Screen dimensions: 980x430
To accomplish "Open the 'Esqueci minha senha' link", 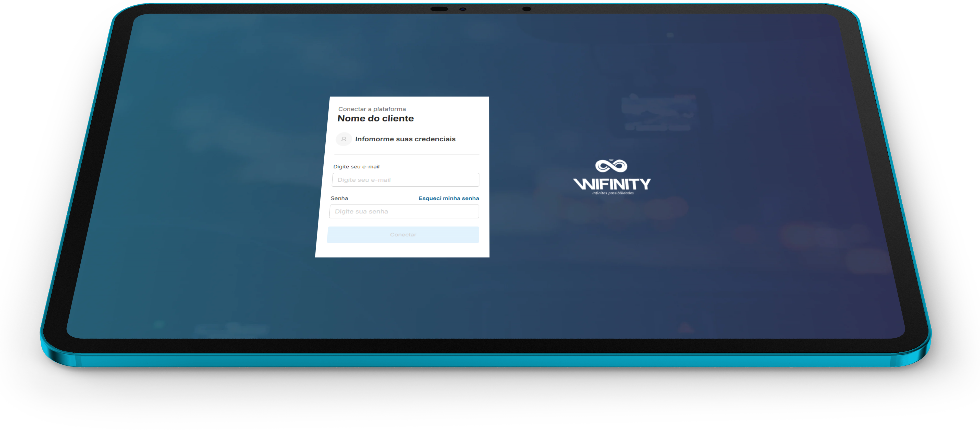I will coord(449,198).
